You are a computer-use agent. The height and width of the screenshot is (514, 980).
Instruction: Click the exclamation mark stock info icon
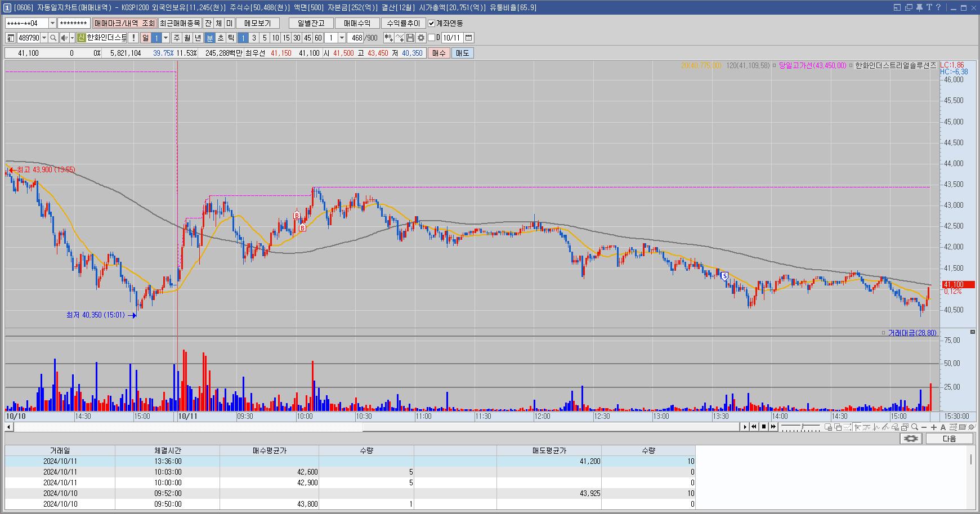tap(133, 38)
